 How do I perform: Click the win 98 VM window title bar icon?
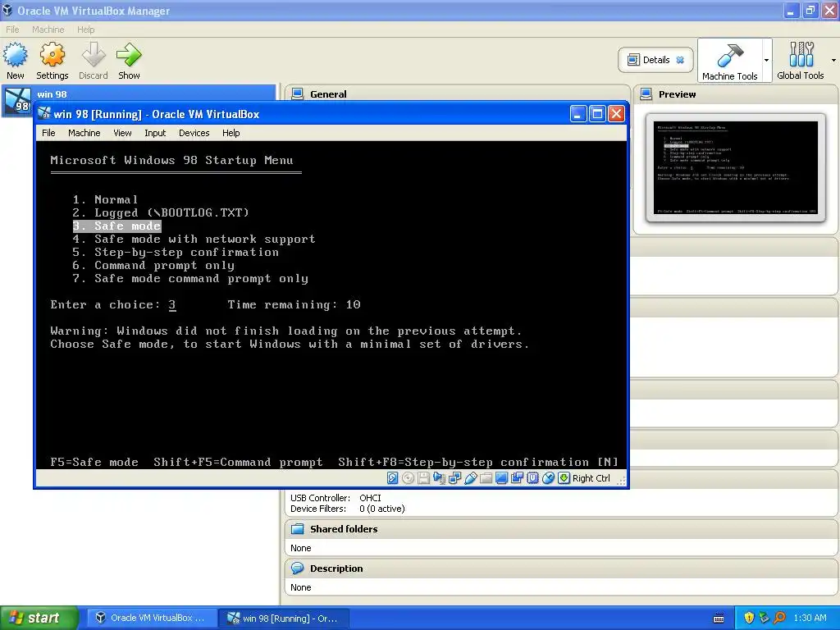pos(44,113)
